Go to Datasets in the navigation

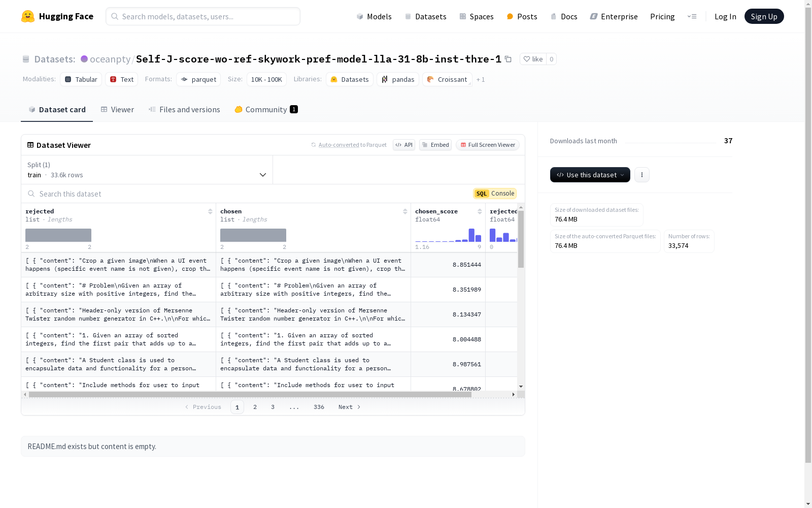point(425,16)
